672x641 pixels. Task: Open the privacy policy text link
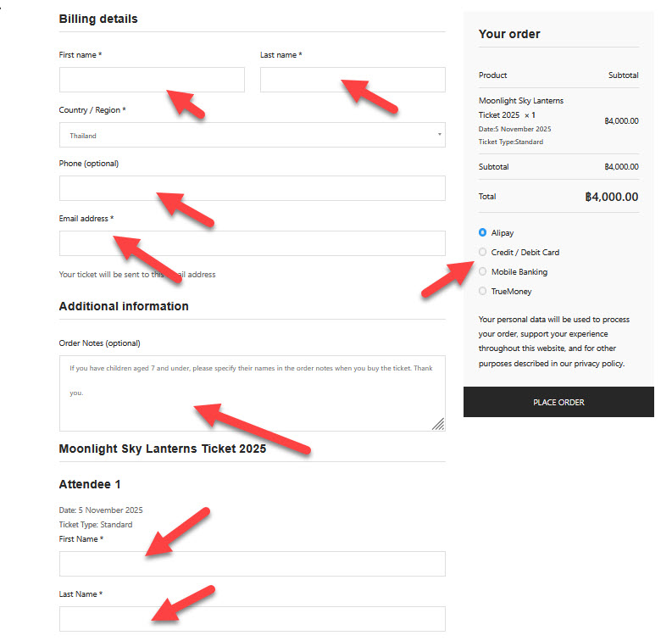click(599, 364)
